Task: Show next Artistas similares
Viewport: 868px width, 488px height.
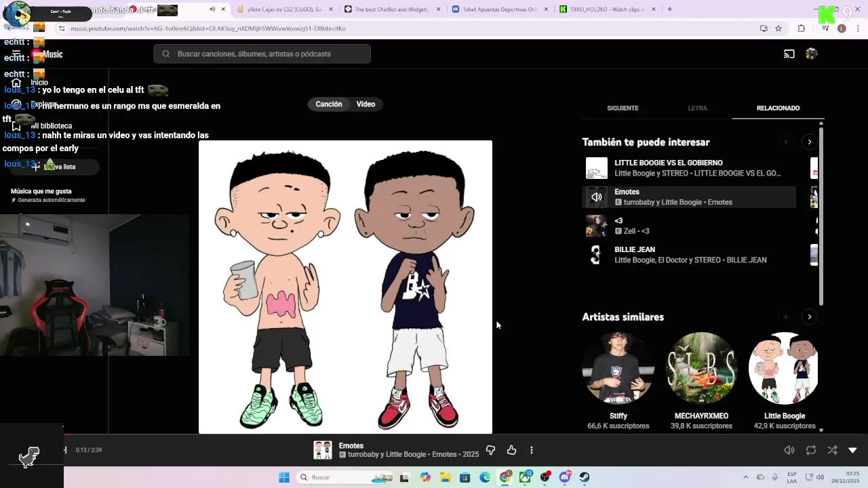Action: point(809,317)
